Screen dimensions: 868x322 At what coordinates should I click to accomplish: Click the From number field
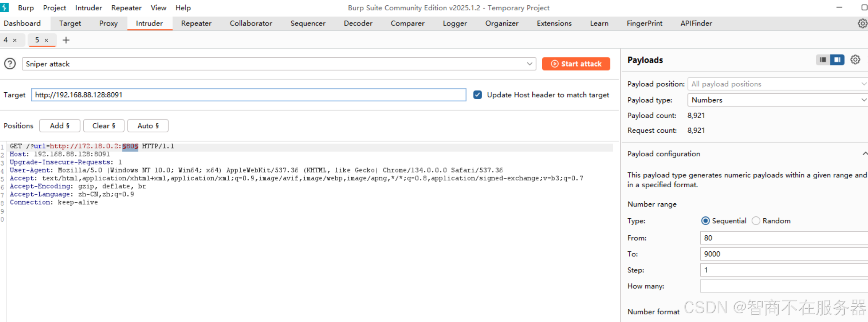coord(784,238)
